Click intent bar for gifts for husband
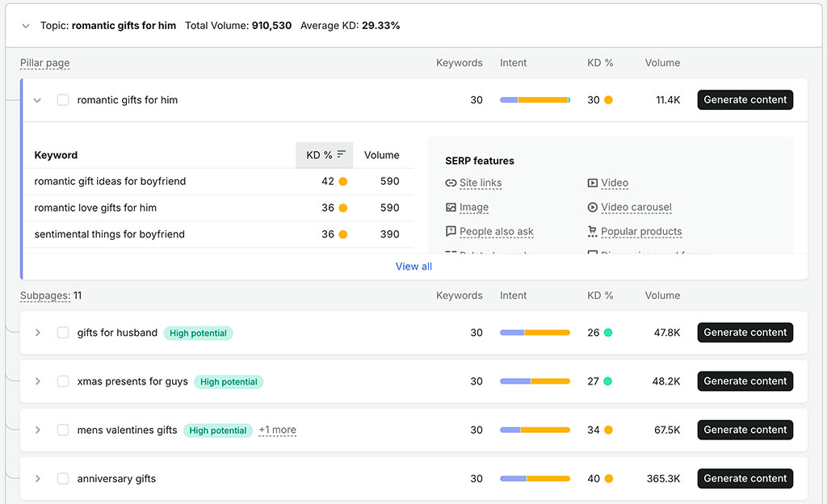This screenshot has height=504, width=827. (x=535, y=333)
